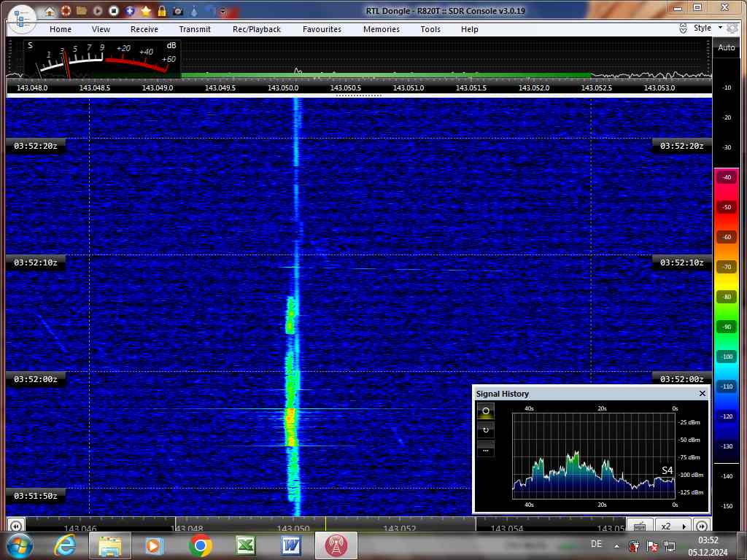Click the Auto level button

pyautogui.click(x=727, y=47)
